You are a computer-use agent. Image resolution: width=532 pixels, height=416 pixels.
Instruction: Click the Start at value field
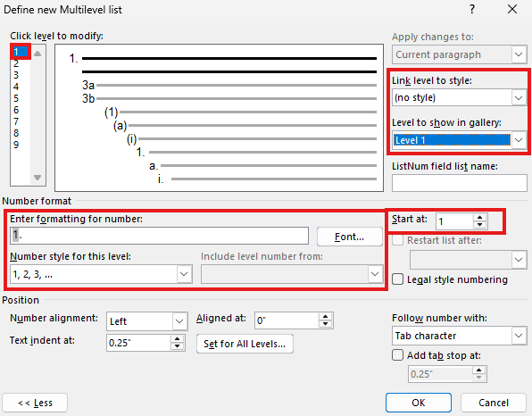(x=454, y=221)
